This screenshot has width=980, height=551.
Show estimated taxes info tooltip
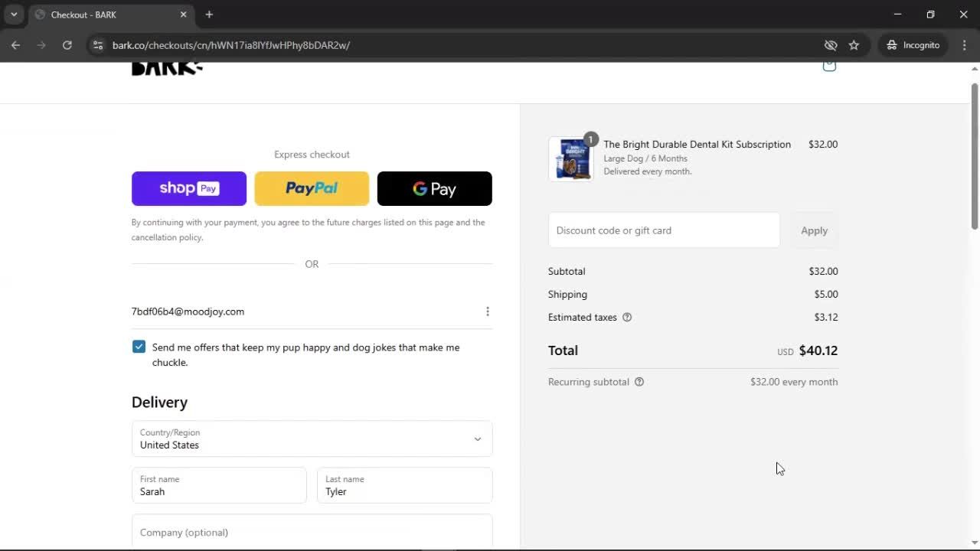point(627,318)
